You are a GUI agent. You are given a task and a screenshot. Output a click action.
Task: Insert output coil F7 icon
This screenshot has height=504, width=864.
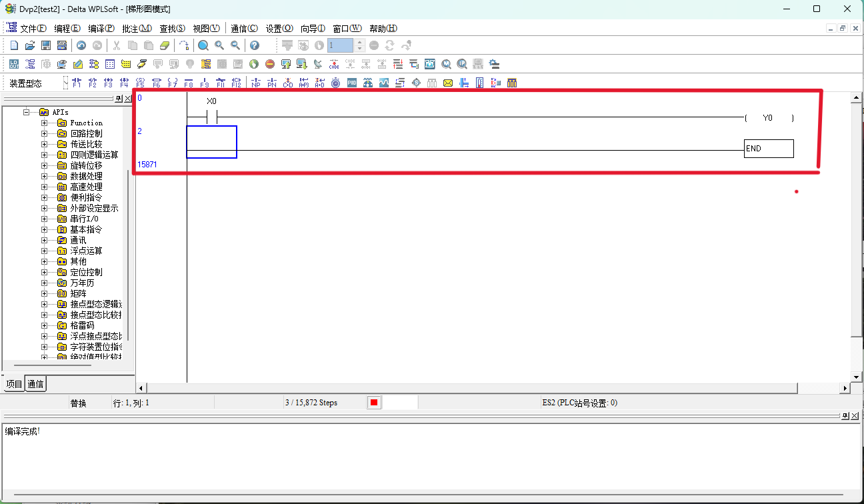point(172,83)
